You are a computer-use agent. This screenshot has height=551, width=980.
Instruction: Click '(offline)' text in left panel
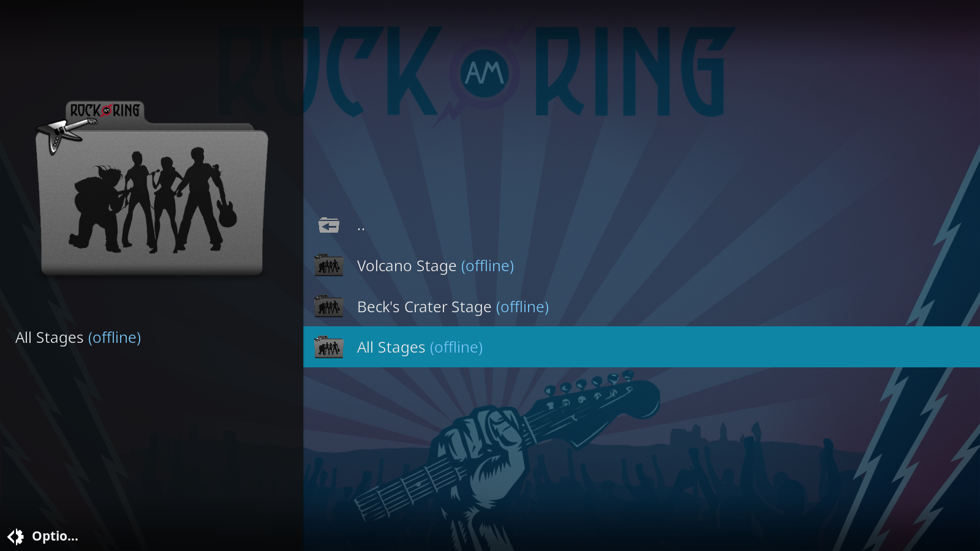[115, 338]
